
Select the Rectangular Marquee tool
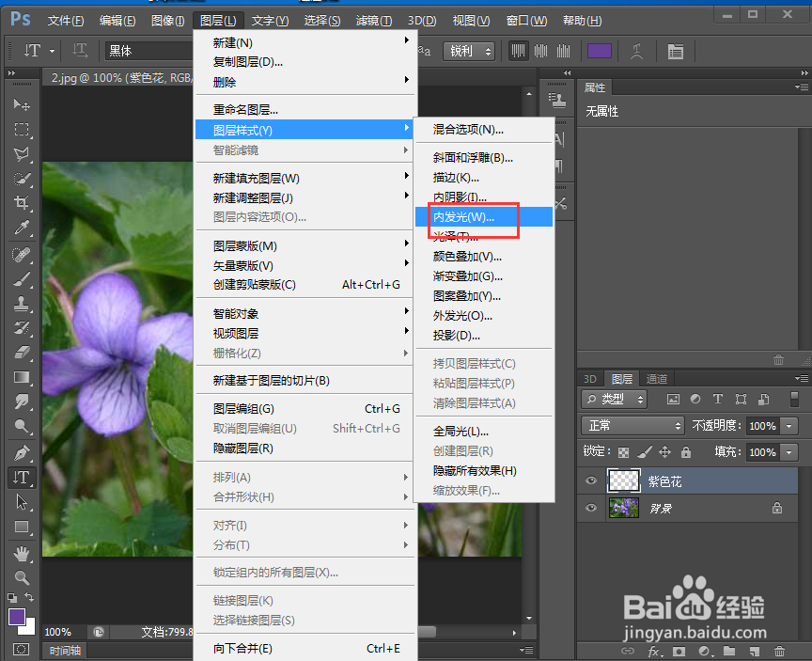[22, 129]
